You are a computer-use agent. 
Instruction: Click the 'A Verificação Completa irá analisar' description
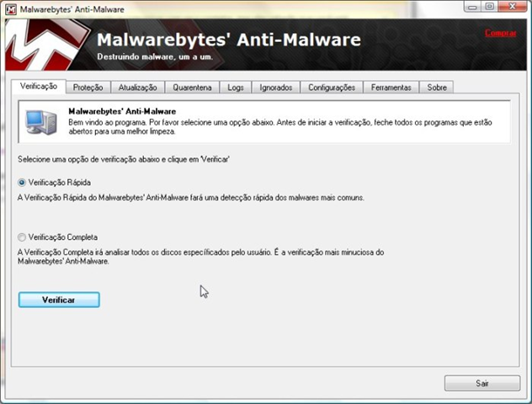click(200, 257)
